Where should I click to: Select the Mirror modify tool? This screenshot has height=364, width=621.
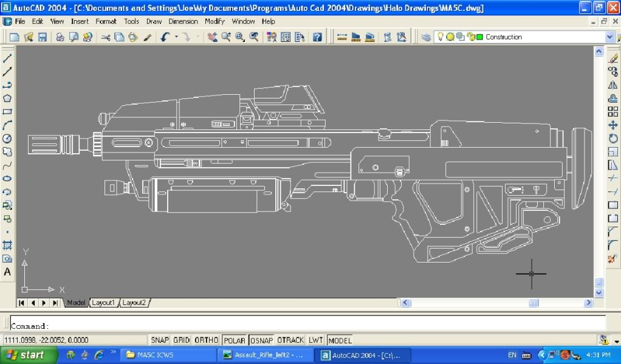click(x=612, y=85)
